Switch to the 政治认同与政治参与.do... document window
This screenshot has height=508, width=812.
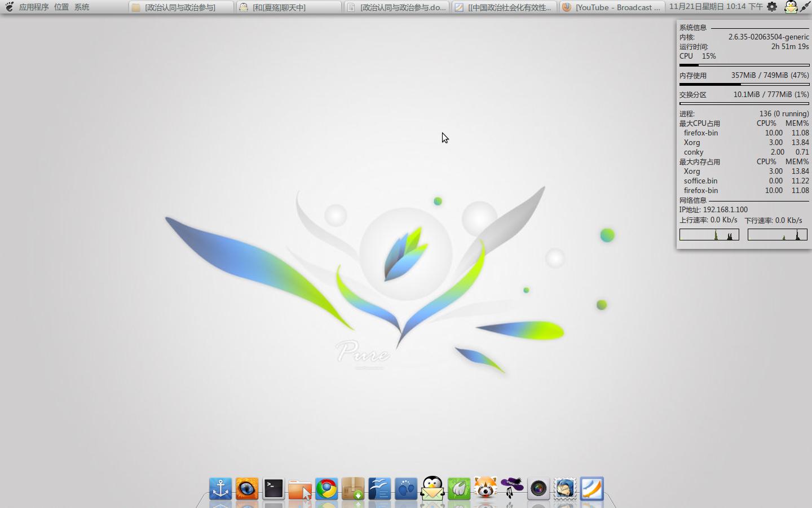396,7
